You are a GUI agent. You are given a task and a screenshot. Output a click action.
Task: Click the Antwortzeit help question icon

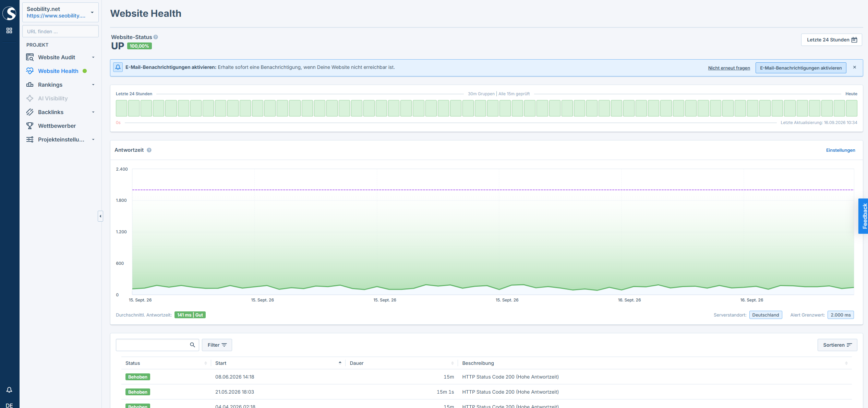click(149, 150)
